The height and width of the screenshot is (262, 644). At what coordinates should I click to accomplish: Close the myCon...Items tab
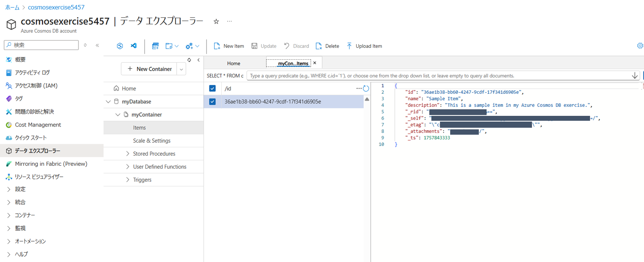(x=315, y=63)
